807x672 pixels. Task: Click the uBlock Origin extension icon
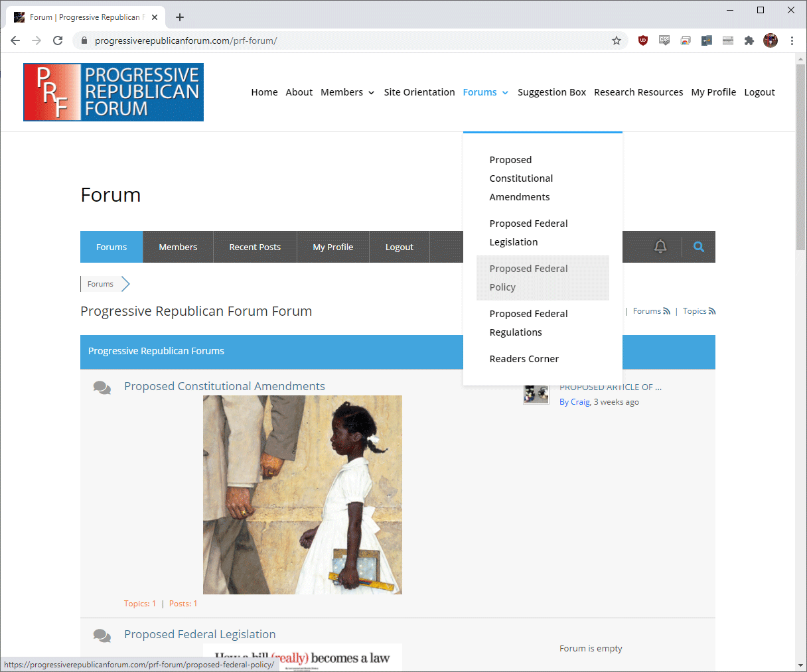coord(642,40)
